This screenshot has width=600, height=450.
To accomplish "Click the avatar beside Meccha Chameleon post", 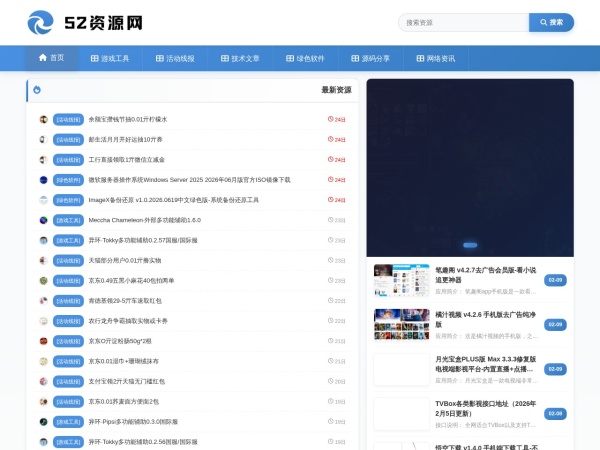I will 44,220.
